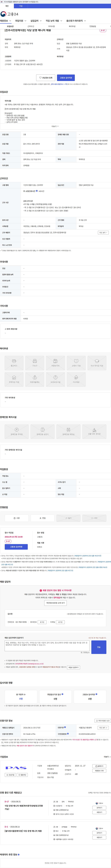111x868 pixels.
Task: Jump to 모집요강 section tab
Action: point(10,26)
